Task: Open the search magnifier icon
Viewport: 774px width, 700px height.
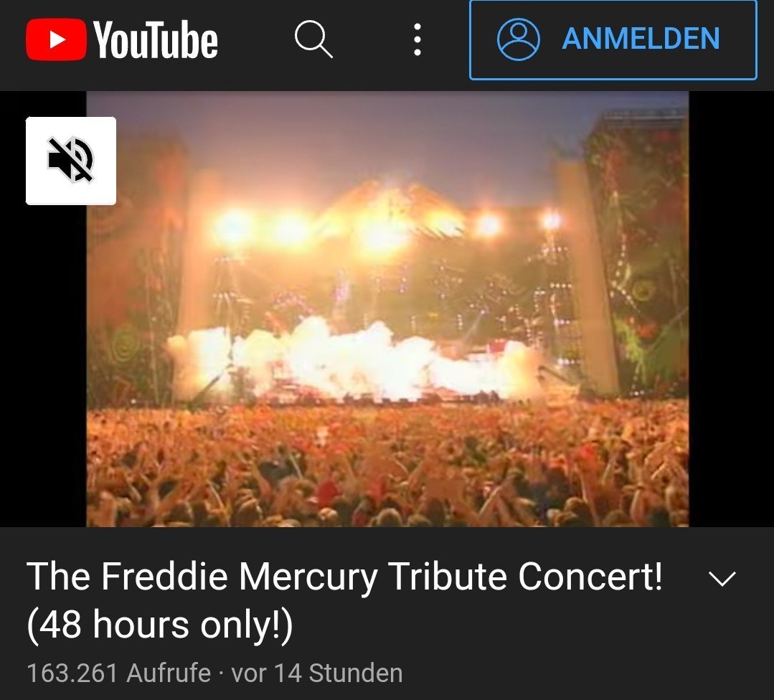Action: coord(313,39)
